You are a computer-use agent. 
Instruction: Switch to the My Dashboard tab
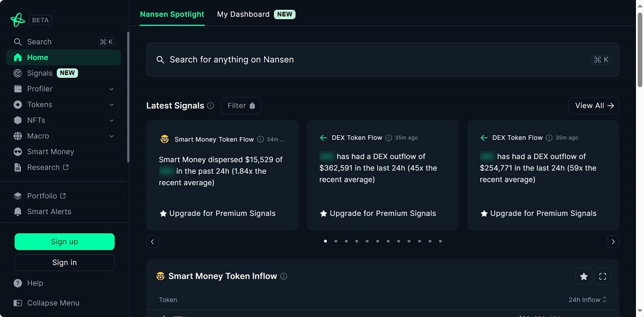tap(243, 14)
